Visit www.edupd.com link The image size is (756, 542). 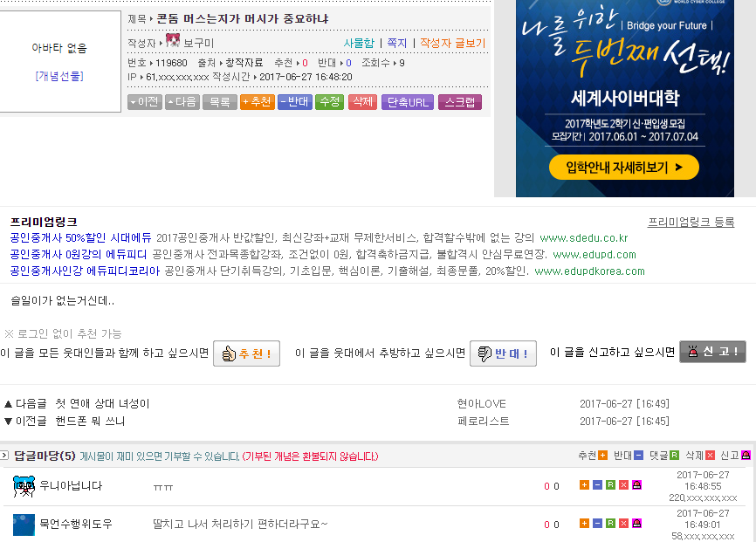tap(594, 254)
